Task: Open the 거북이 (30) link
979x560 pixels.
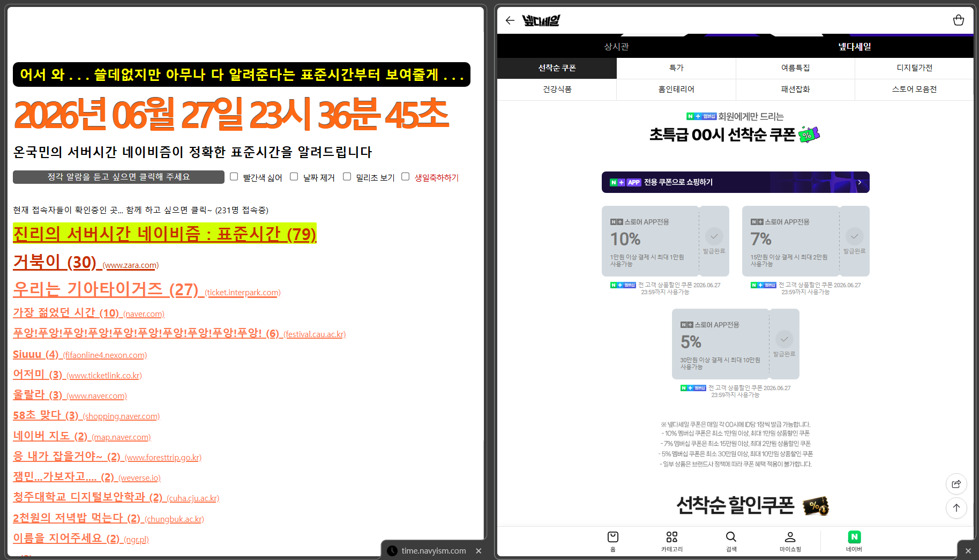Action: coord(86,262)
